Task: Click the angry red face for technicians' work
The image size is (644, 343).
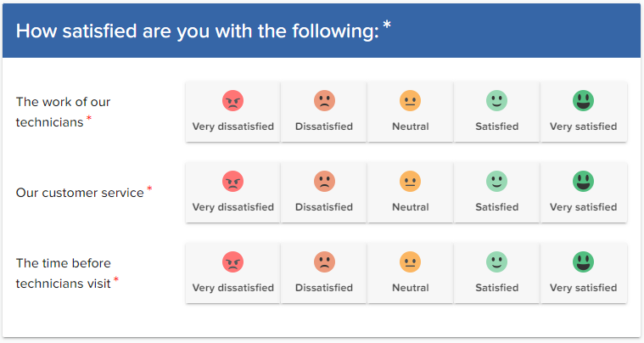Action: click(232, 101)
